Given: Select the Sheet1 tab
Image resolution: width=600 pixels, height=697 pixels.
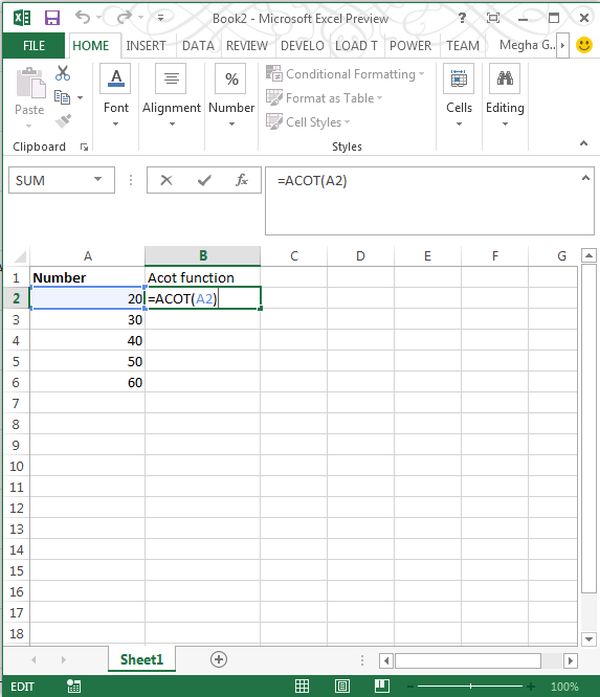Looking at the screenshot, I should click(142, 660).
